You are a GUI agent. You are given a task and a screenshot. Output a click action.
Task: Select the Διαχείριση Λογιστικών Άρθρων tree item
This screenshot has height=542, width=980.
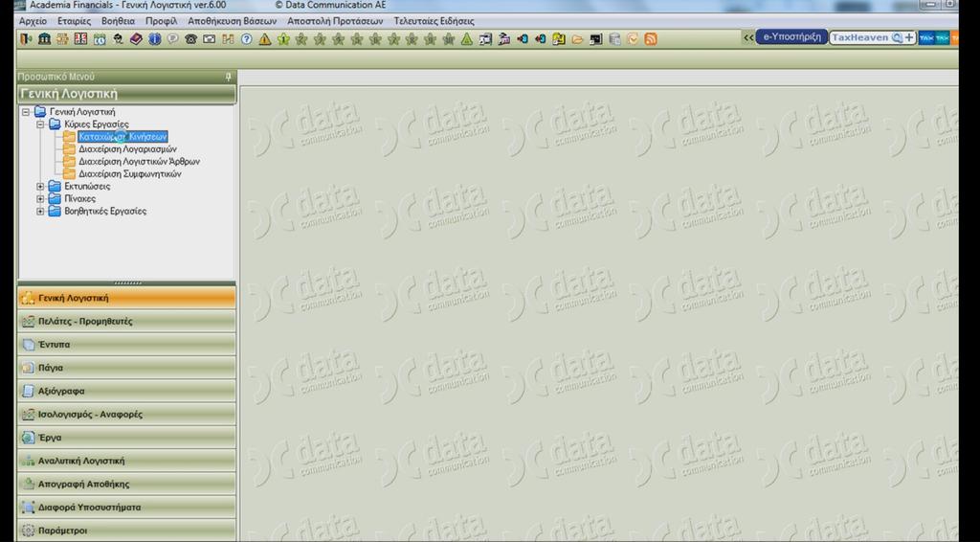(x=140, y=161)
